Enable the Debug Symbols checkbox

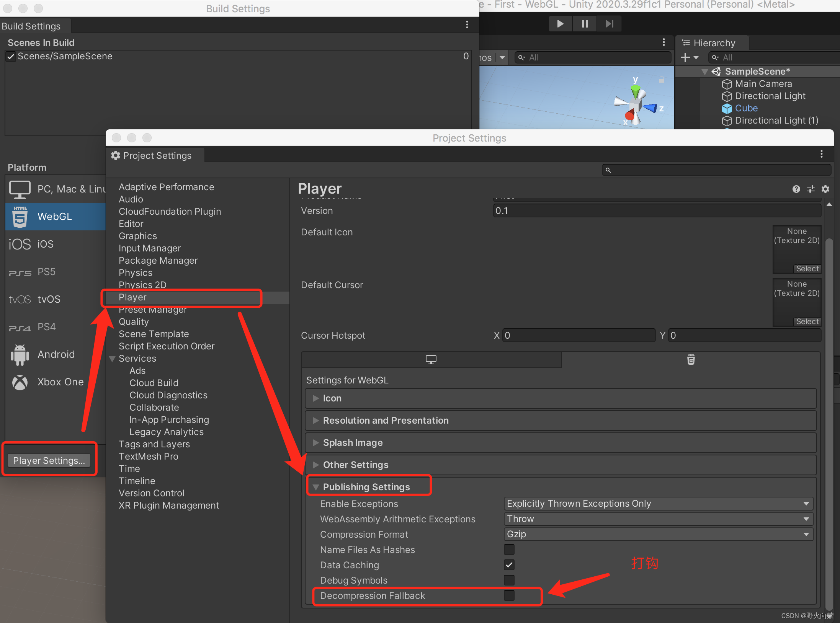point(509,580)
